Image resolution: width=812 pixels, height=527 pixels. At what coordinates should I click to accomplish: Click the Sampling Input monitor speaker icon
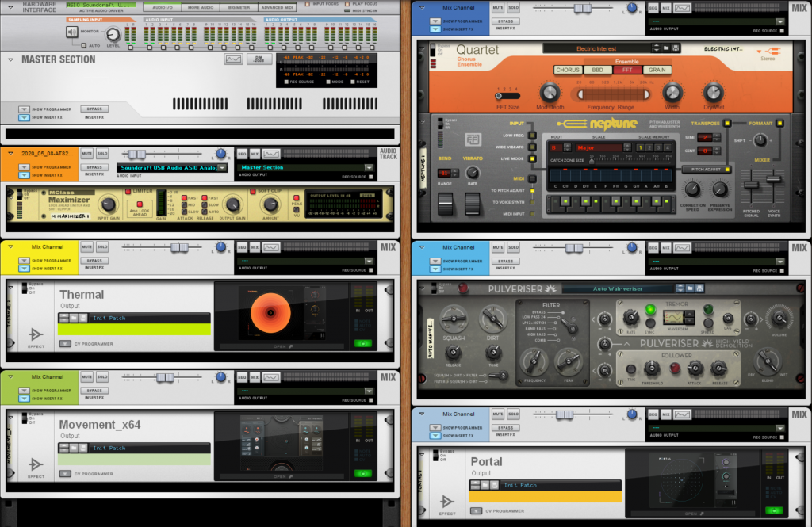point(73,32)
